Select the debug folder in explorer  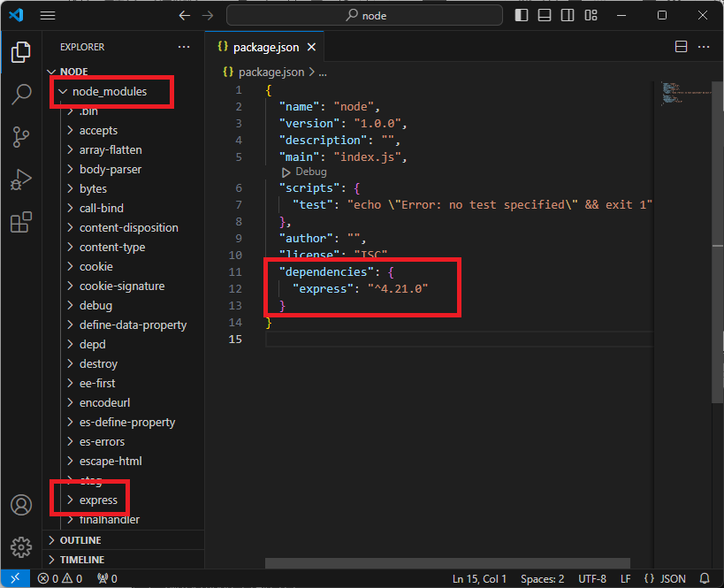(x=95, y=306)
